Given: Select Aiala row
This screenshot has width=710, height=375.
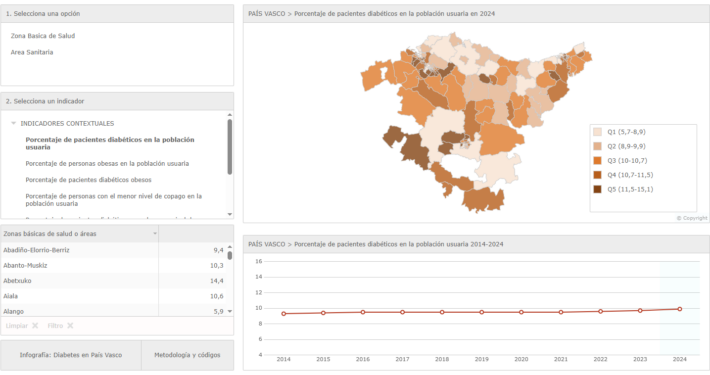Looking at the screenshot, I should 112,296.
